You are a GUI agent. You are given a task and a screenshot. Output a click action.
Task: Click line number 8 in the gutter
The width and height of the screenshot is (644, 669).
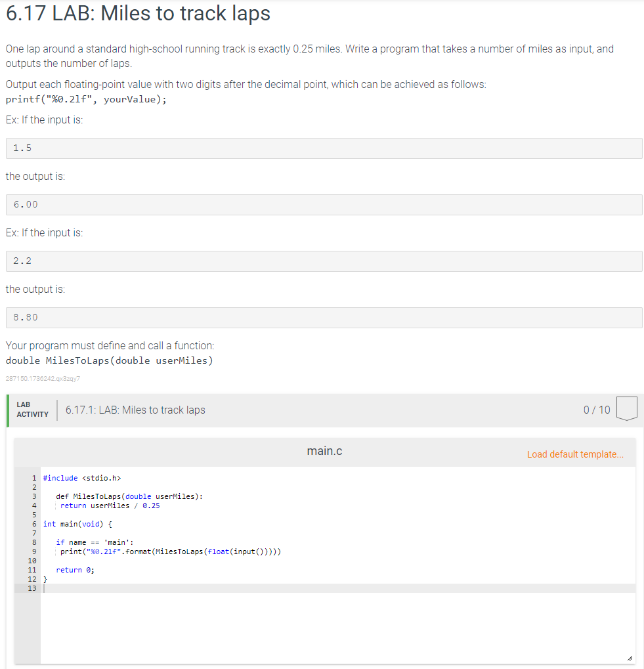(32, 542)
